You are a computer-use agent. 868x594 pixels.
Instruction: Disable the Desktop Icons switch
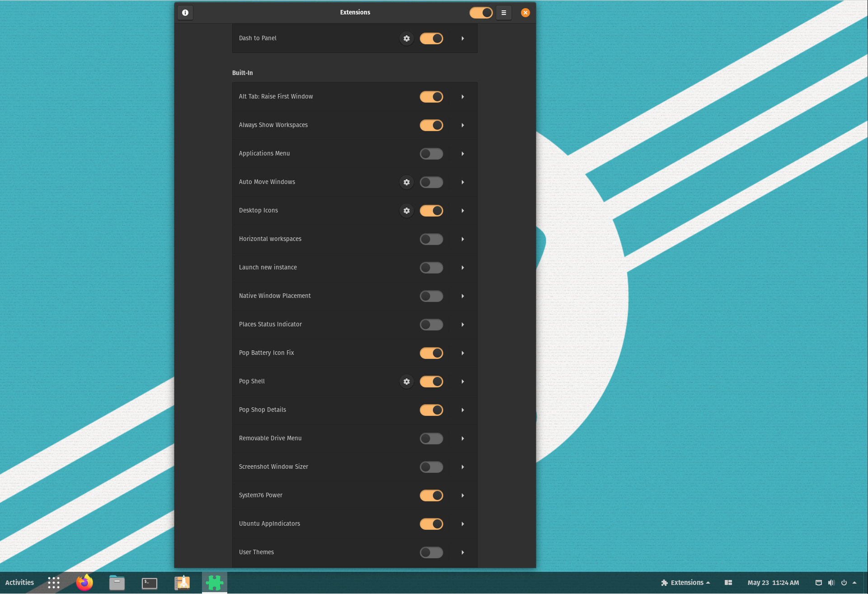point(432,211)
